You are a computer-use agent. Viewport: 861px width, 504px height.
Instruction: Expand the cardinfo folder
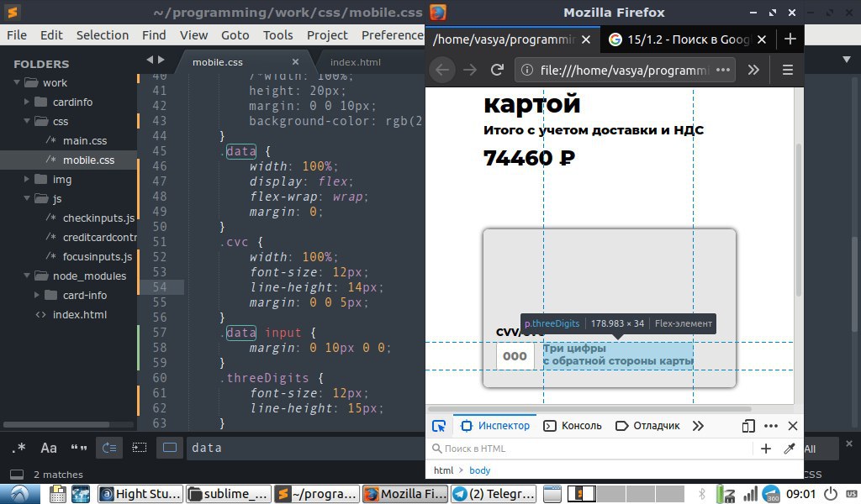pos(26,102)
